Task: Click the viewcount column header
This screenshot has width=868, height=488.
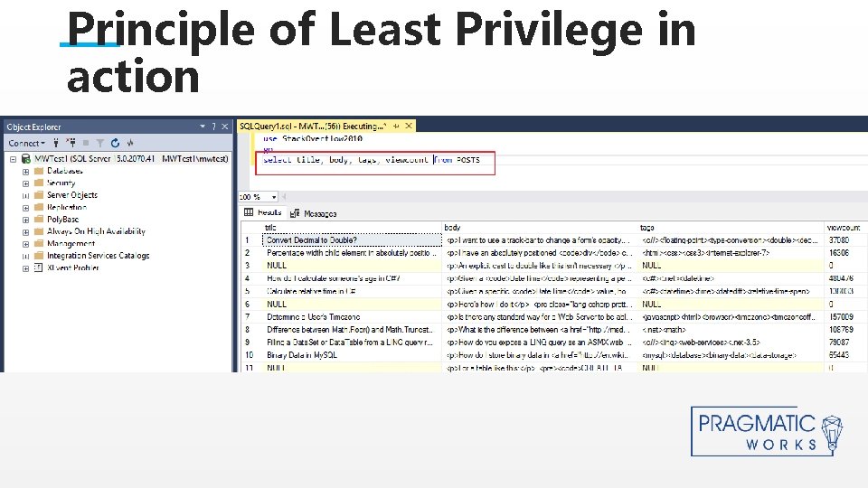Action: click(x=845, y=228)
